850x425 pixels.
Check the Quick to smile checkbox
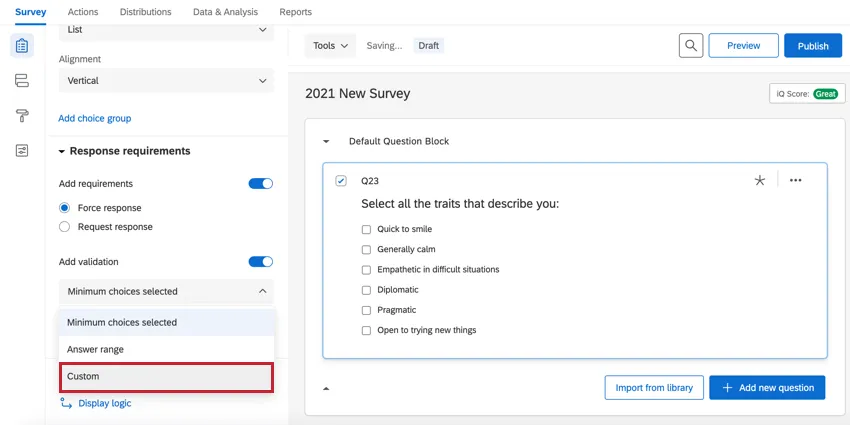366,229
